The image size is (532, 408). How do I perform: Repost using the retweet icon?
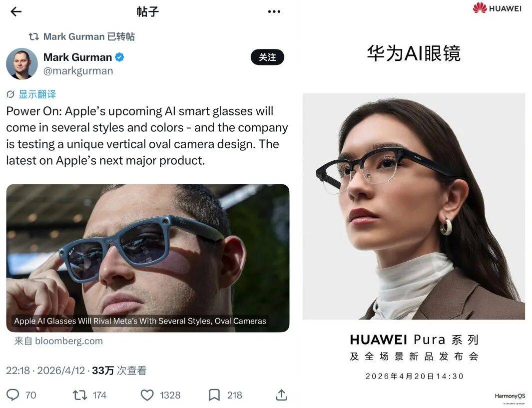click(x=80, y=395)
